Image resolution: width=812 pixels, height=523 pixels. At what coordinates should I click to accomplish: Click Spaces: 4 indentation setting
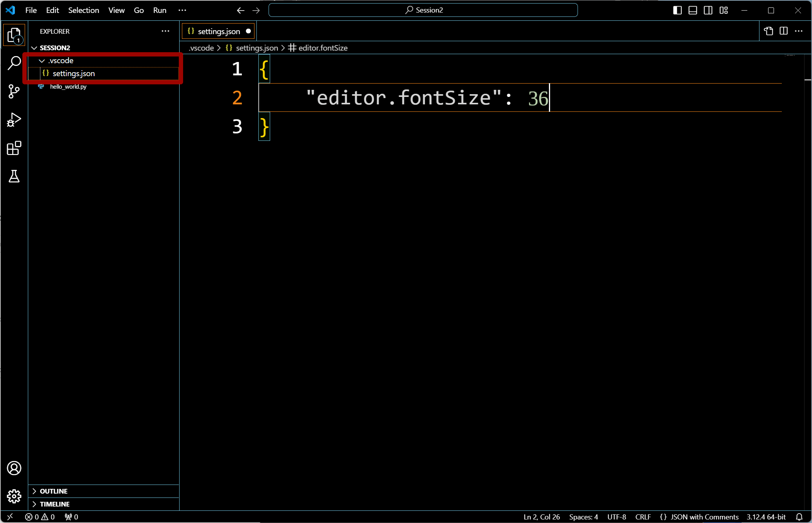[x=583, y=517]
